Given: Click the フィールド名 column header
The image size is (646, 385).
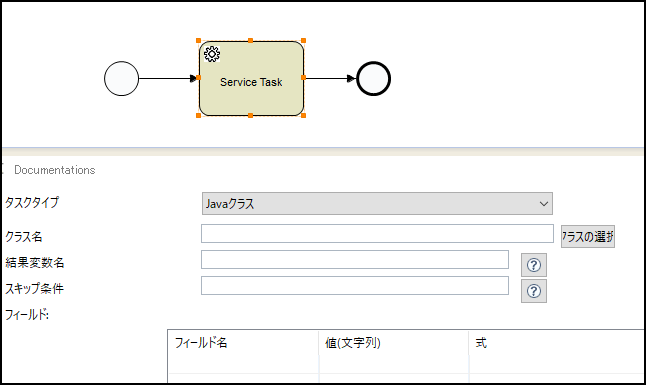Looking at the screenshot, I should tap(201, 343).
